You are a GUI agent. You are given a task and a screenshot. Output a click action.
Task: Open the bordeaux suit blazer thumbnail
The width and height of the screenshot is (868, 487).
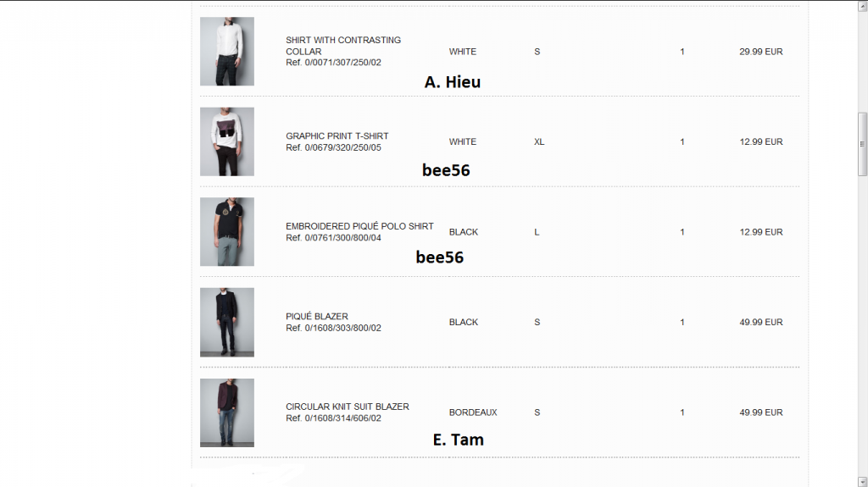[x=226, y=412]
